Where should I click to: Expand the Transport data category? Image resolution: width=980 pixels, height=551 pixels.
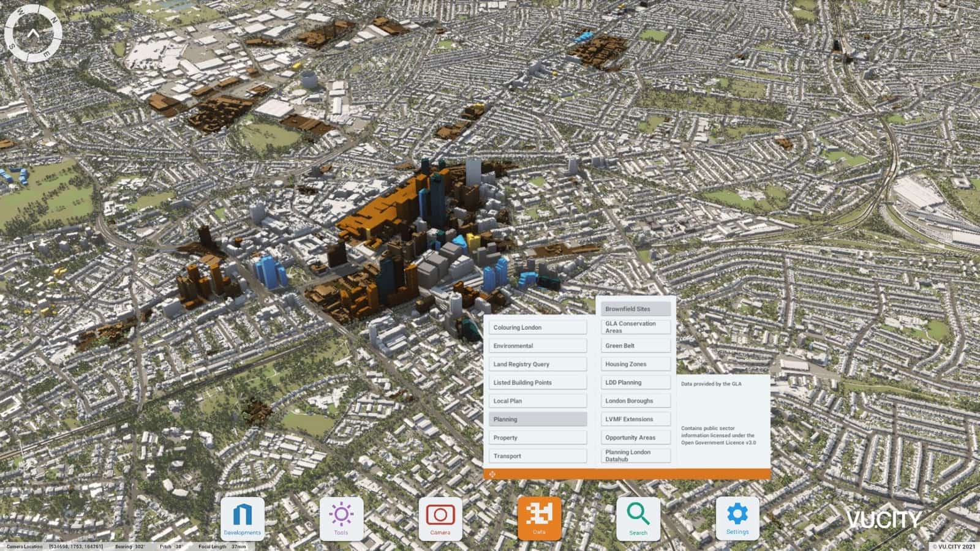click(x=537, y=455)
